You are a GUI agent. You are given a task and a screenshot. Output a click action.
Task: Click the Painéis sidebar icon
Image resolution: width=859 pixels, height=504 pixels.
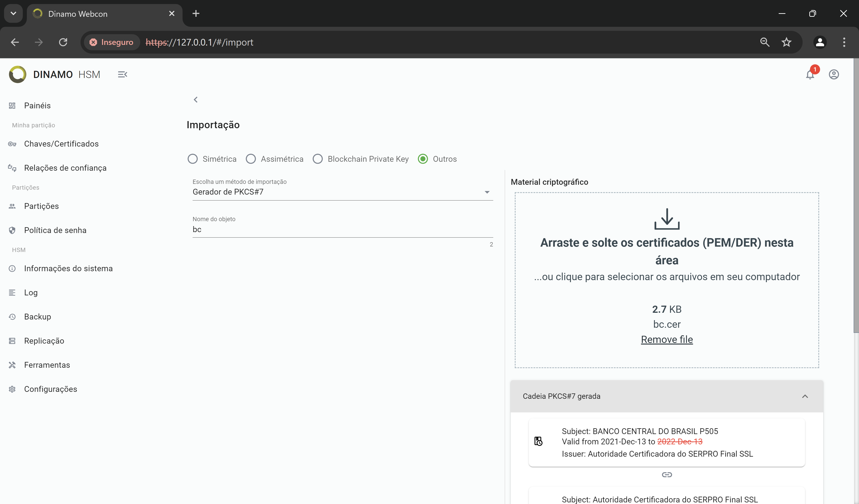pos(12,106)
